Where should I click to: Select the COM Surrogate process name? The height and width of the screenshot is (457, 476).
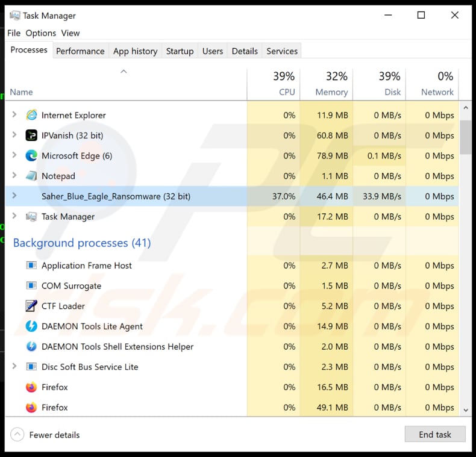[71, 286]
